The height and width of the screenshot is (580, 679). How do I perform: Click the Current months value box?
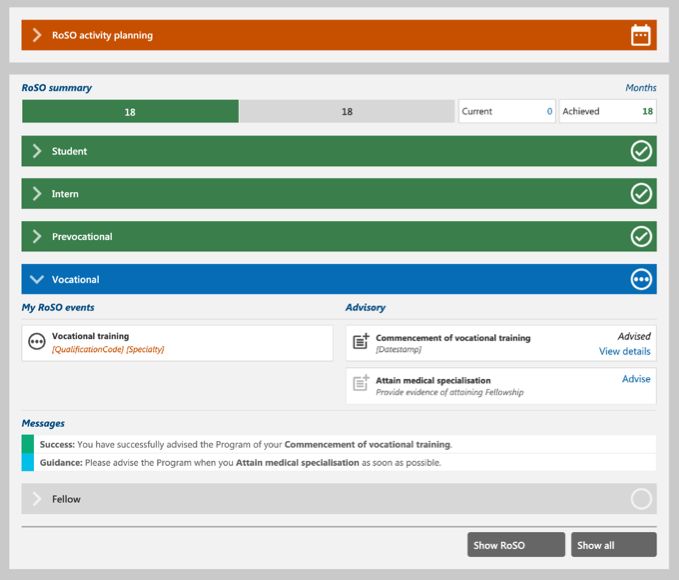pyautogui.click(x=507, y=112)
